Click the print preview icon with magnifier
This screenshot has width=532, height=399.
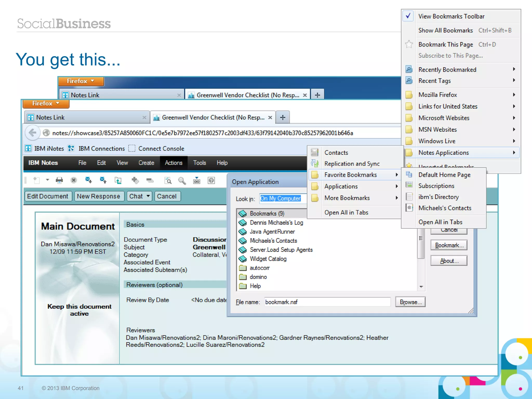[x=168, y=180]
